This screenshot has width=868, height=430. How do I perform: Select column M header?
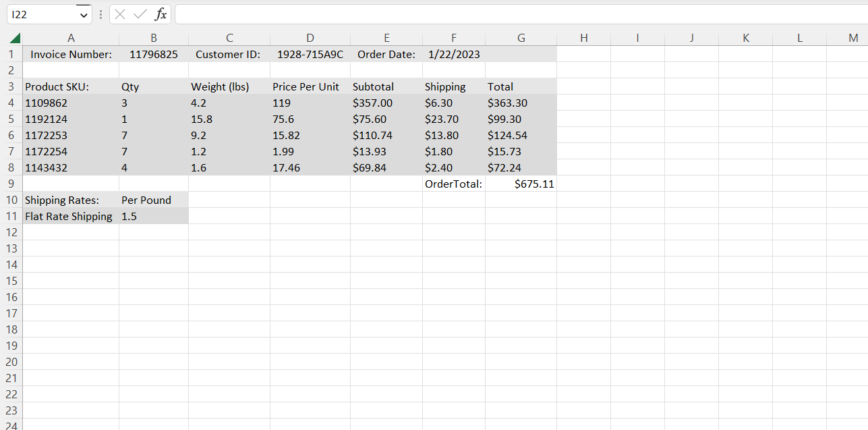click(x=853, y=38)
